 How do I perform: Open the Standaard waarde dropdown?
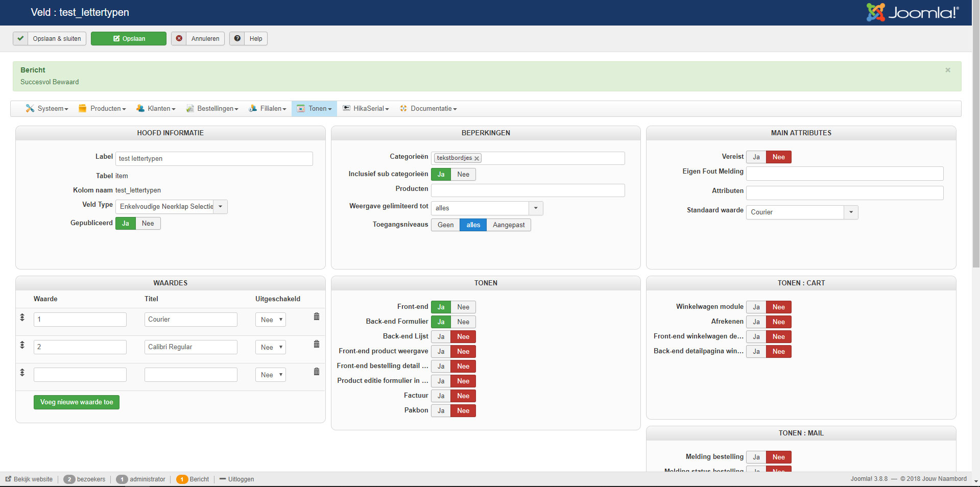(802, 212)
